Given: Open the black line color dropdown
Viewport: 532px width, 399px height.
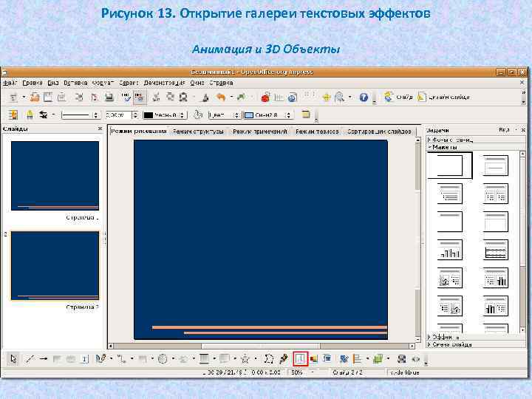Looking at the screenshot, I should [x=165, y=115].
